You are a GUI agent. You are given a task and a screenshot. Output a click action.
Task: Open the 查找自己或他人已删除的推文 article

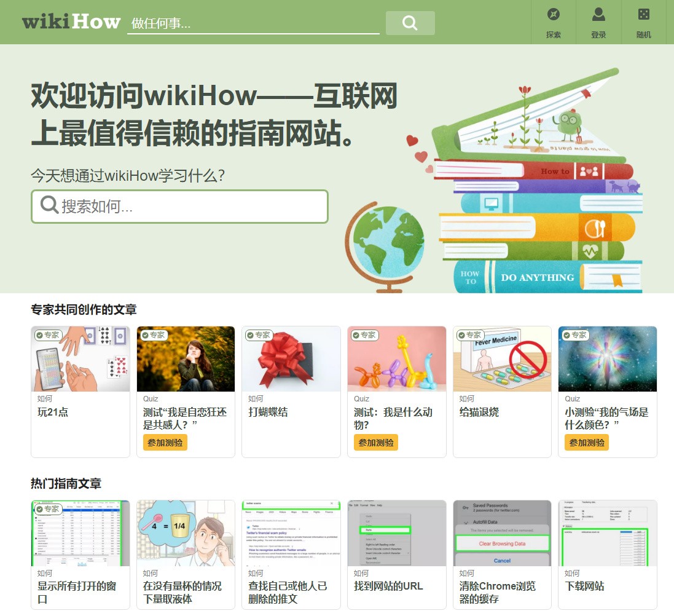pyautogui.click(x=288, y=593)
